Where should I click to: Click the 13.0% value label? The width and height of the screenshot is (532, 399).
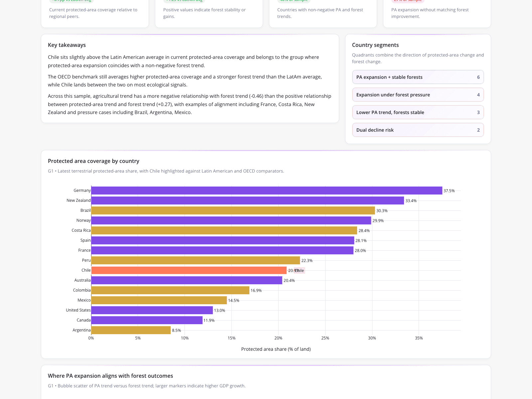click(219, 311)
